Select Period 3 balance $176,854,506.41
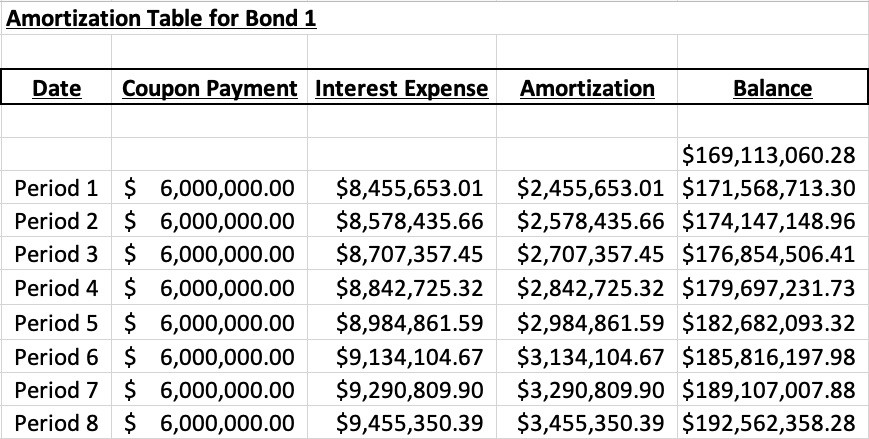The image size is (869, 439). tap(768, 254)
